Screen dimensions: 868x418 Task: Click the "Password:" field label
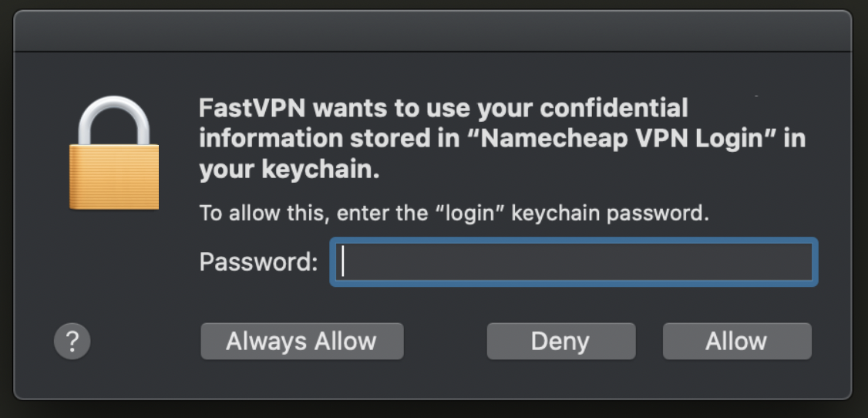pos(258,261)
